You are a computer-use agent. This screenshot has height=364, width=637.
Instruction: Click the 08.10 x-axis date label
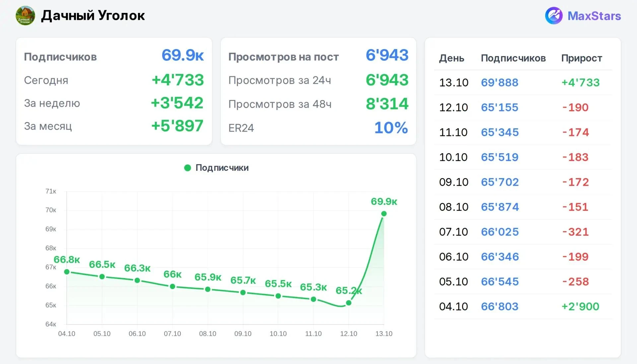(x=208, y=334)
